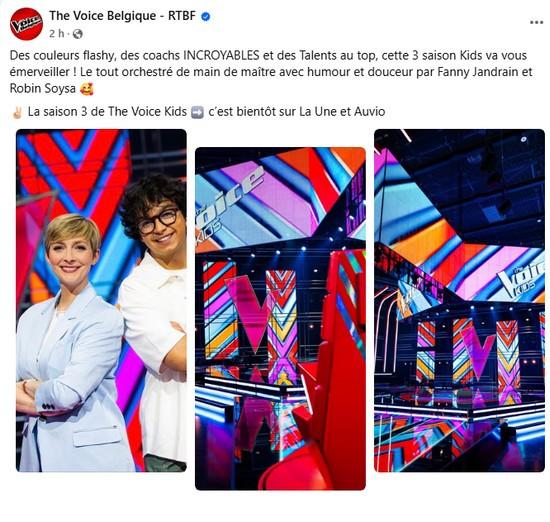Image resolution: width=550 pixels, height=522 pixels.
Task: Click the victory hand emoji
Action: pyautogui.click(x=17, y=112)
